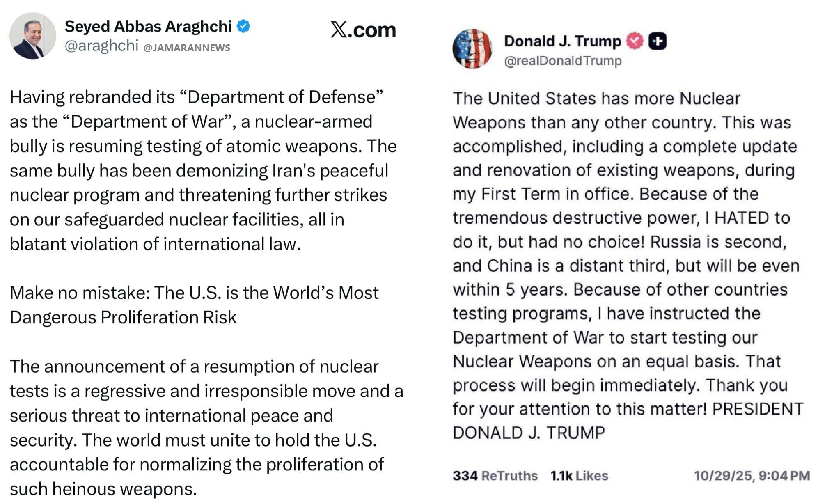Open the 334 ReTruths count
834x504 pixels.
tap(495, 476)
